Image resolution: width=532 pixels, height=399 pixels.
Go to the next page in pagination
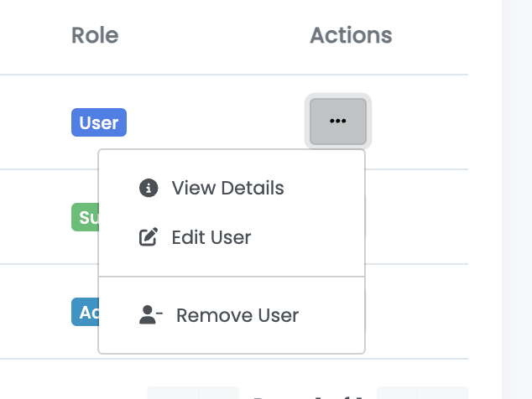pyautogui.click(x=397, y=392)
